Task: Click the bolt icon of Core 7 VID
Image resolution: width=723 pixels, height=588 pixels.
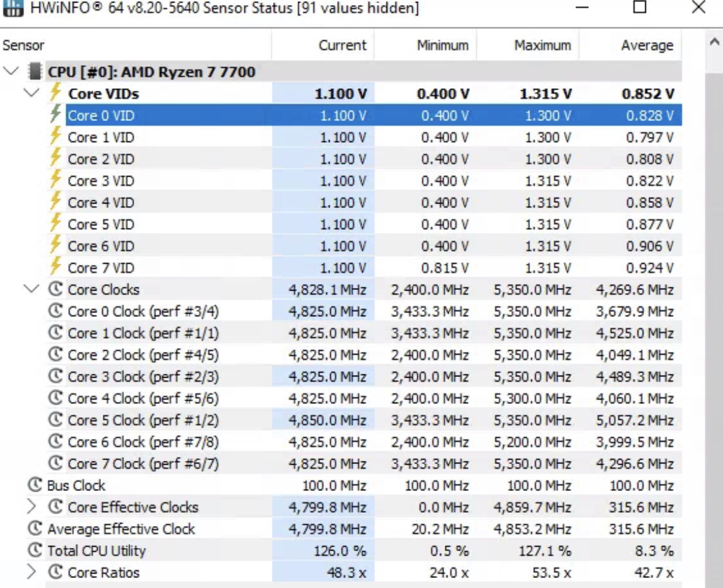Action: [x=55, y=266]
